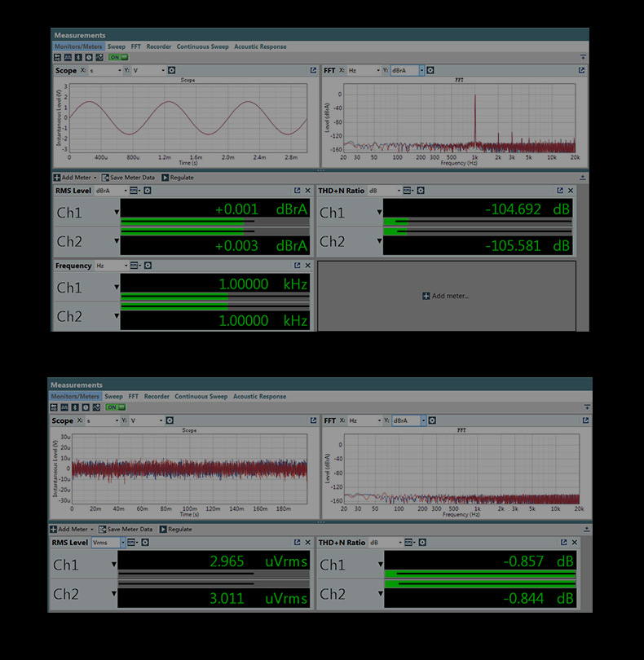Open lower Scope graph settings gear
The height and width of the screenshot is (660, 644).
[170, 420]
